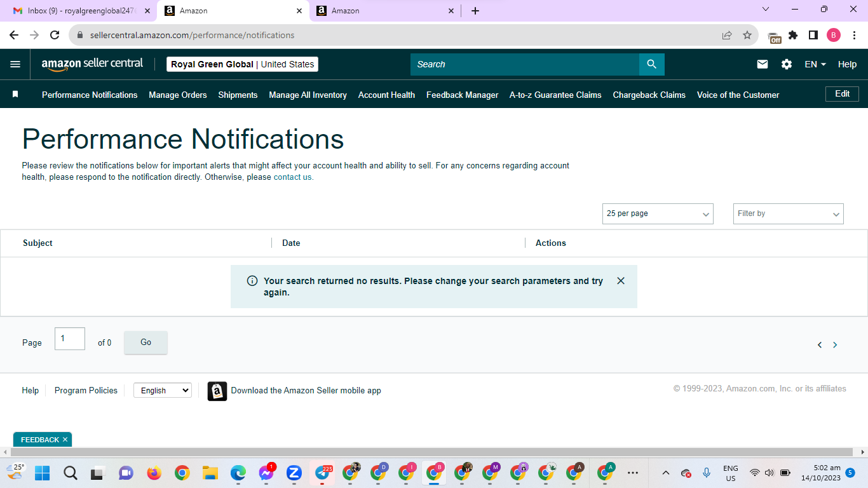Open Messenger from the taskbar
868x488 pixels.
tap(266, 473)
